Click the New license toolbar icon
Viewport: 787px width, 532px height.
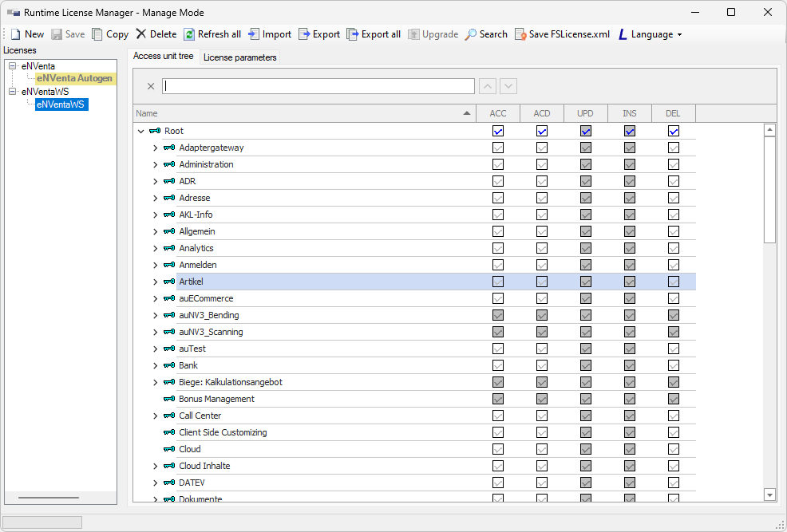[16, 34]
